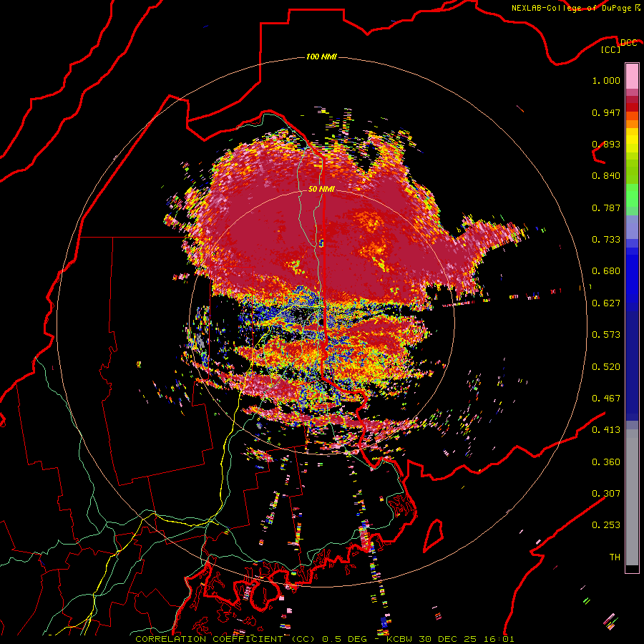The width and height of the screenshot is (644, 644).
Task: Click the 0.680 scale value
Action: [606, 271]
